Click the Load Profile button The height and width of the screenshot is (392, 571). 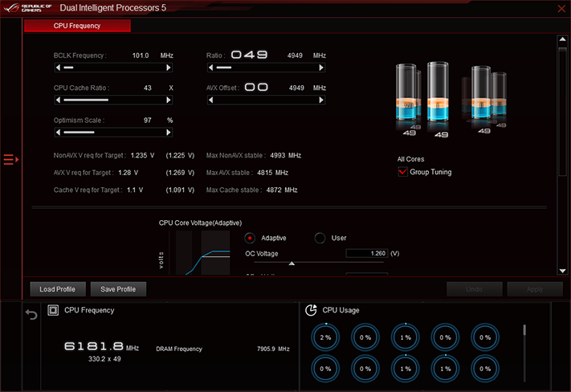tap(58, 289)
